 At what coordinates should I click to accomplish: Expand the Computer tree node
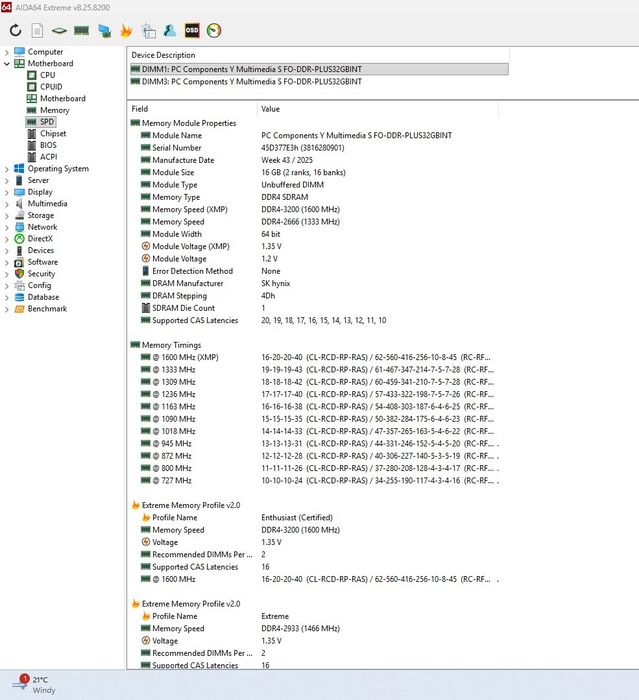coord(6,52)
